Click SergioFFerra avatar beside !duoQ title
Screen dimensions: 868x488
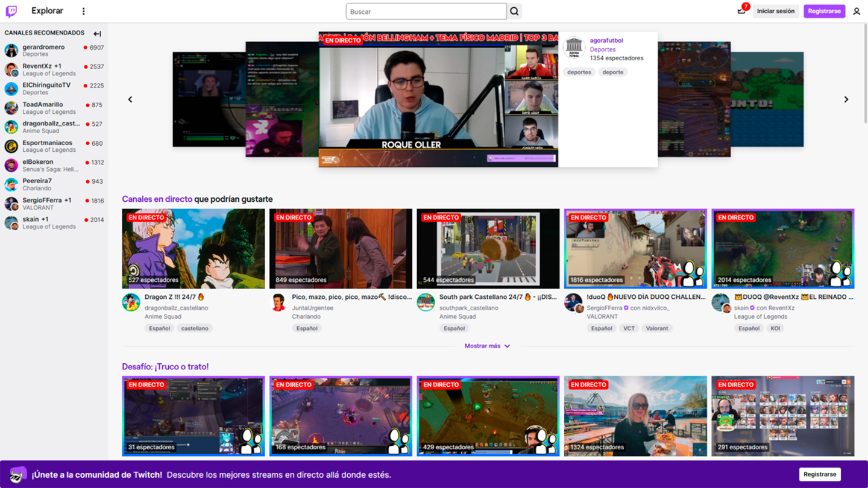(x=573, y=302)
